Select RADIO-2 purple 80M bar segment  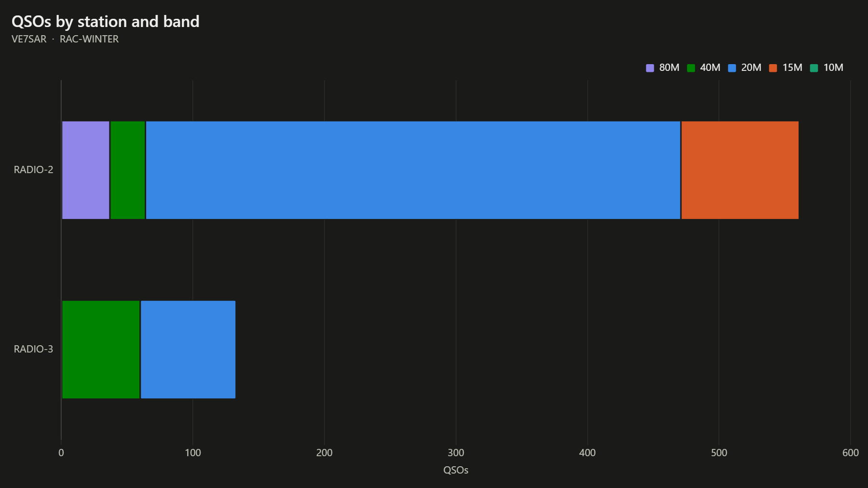click(86, 170)
